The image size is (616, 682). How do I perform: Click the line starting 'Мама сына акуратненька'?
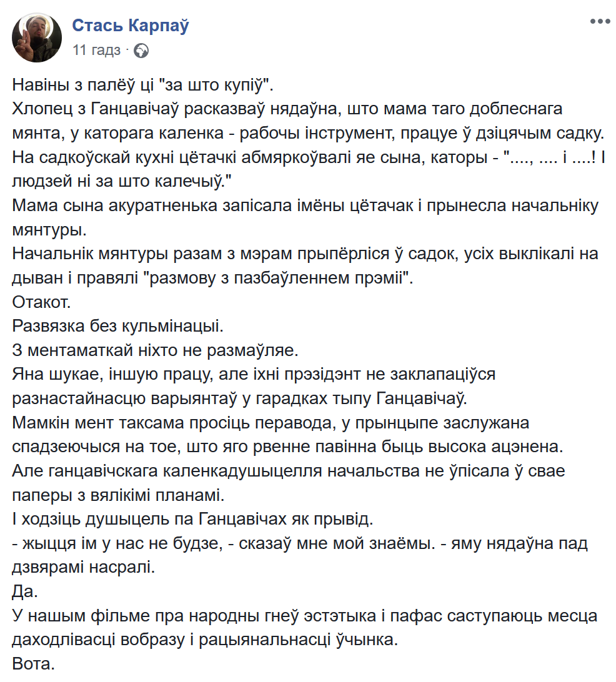pyautogui.click(x=306, y=205)
